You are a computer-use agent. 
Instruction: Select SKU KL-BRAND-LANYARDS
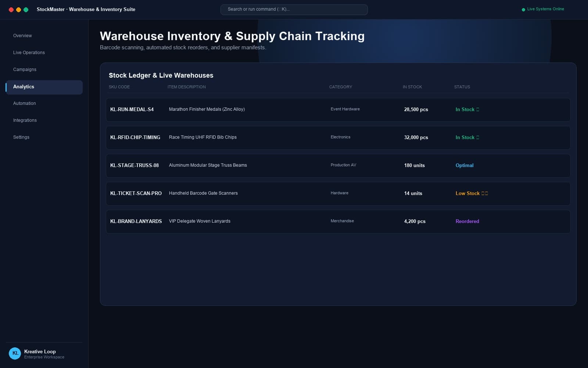pyautogui.click(x=136, y=222)
